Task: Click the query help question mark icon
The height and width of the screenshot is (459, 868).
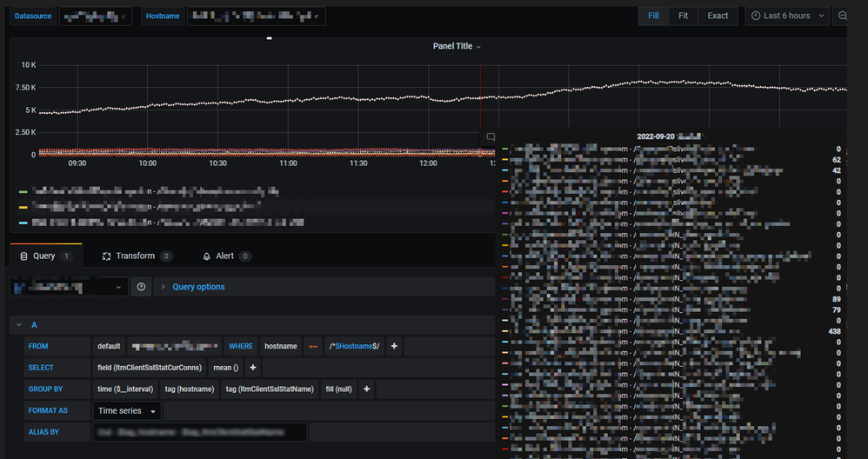Action: (142, 287)
